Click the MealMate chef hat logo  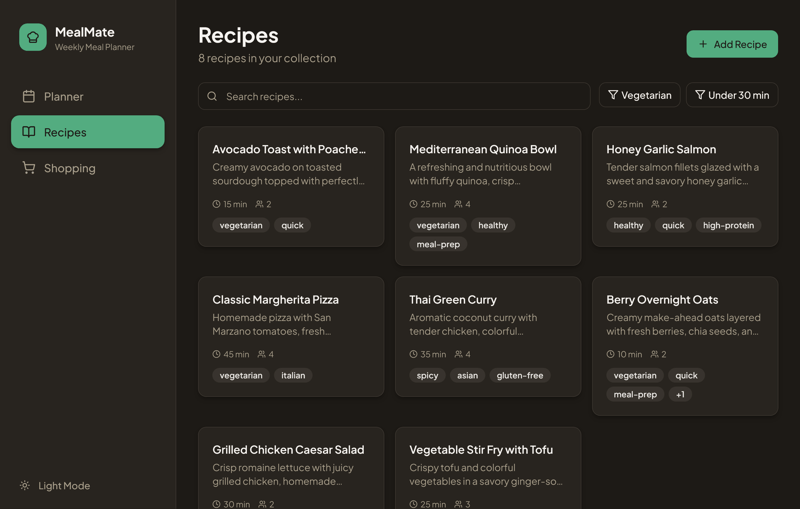tap(33, 37)
